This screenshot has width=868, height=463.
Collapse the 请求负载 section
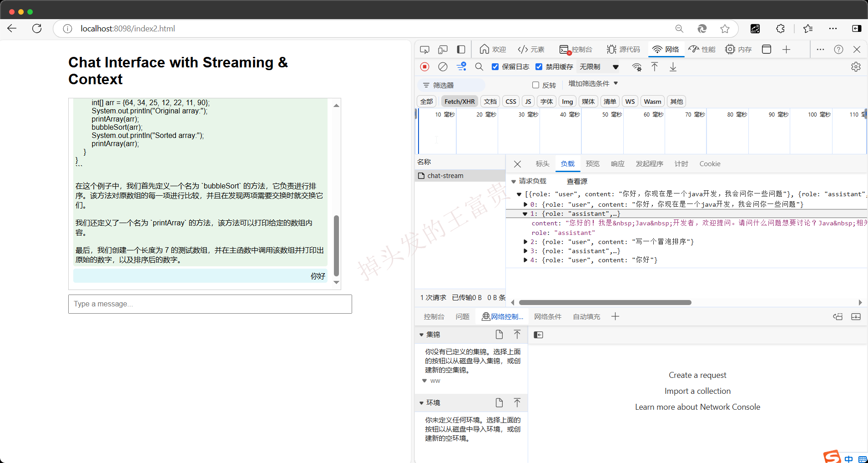(514, 181)
